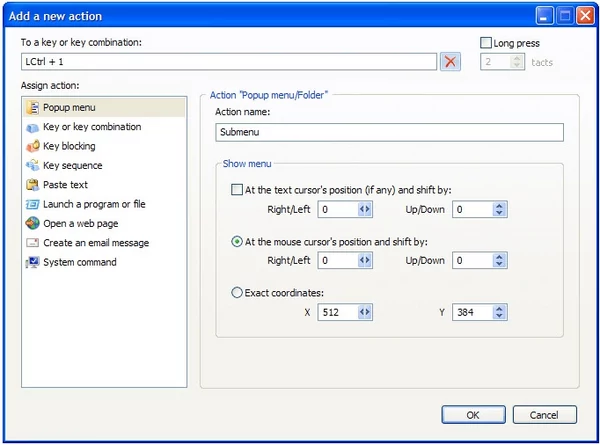The height and width of the screenshot is (445, 600).
Task: Click the OK button
Action: coord(473,415)
